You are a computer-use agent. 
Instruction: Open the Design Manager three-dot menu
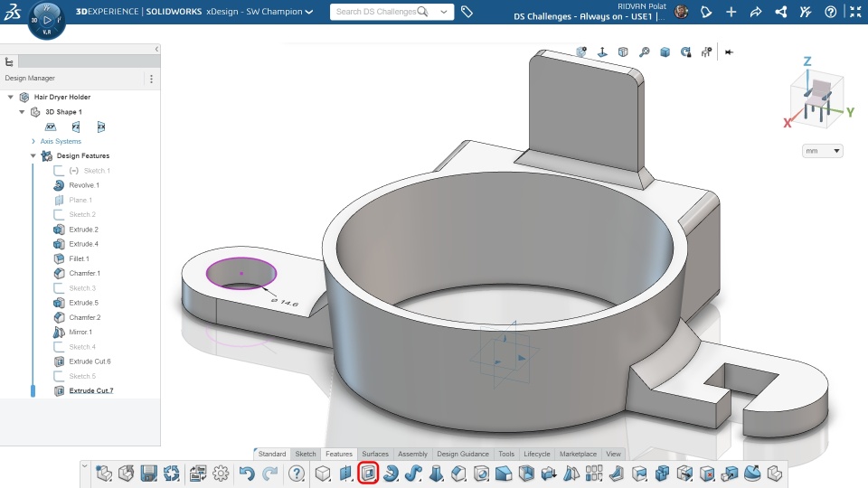click(x=152, y=79)
